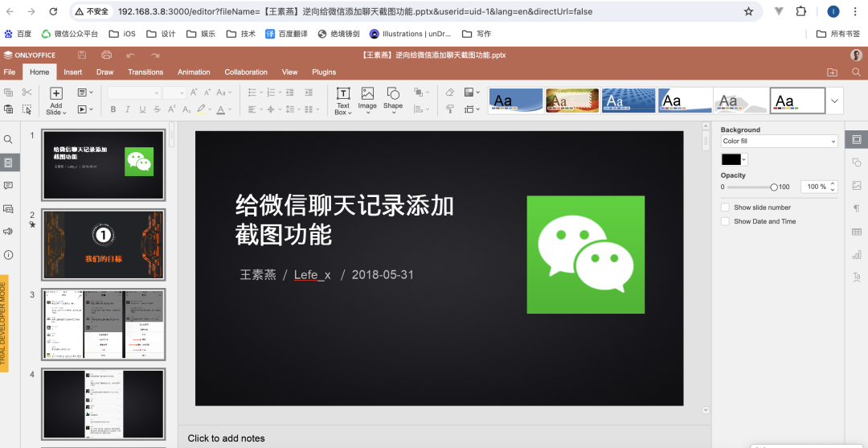Enable Show Date and Time checkbox
The width and height of the screenshot is (868, 448).
[x=725, y=221]
